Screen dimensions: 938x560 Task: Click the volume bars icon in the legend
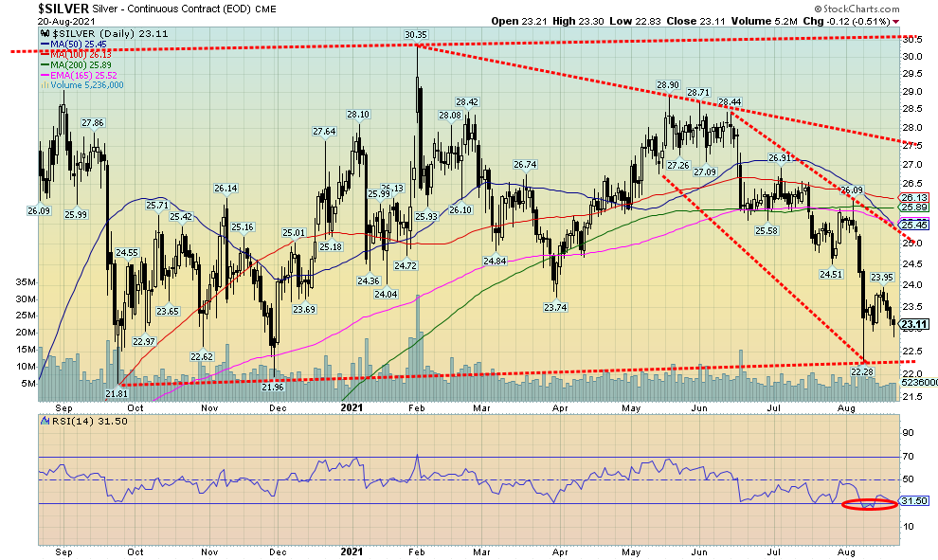(43, 84)
